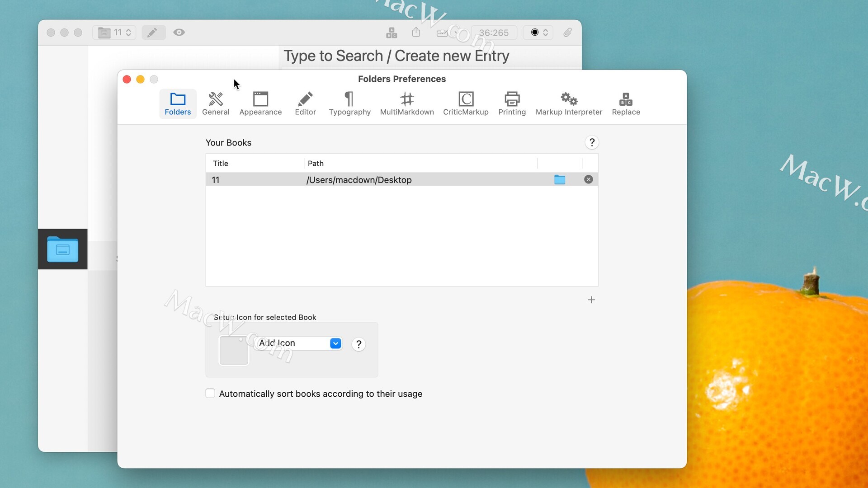Switch to CriticMarkup preferences tab
The width and height of the screenshot is (868, 488).
point(466,104)
